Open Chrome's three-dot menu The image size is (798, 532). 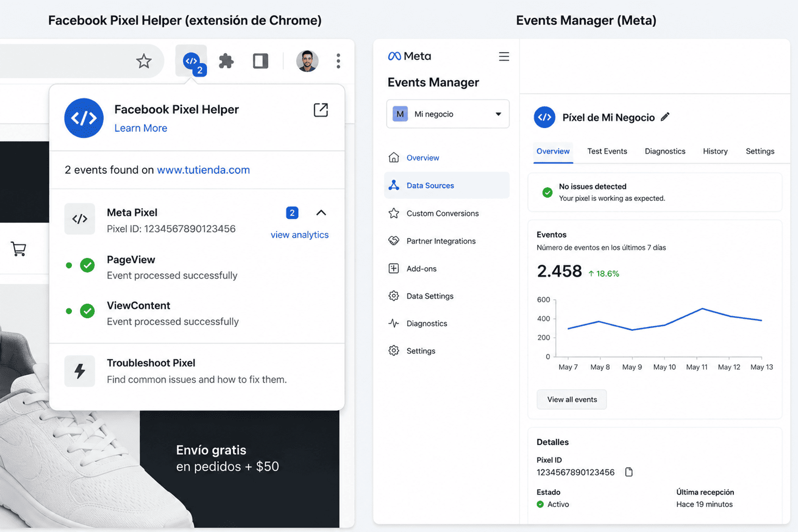[x=338, y=61]
